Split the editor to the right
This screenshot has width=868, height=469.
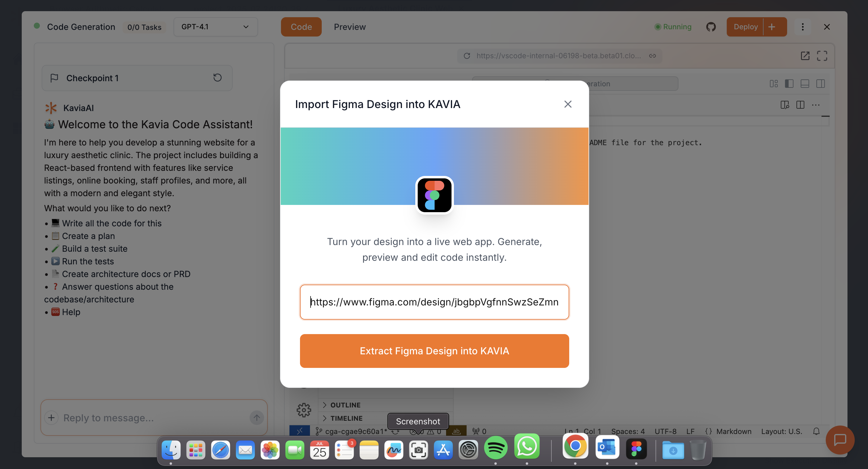click(800, 105)
